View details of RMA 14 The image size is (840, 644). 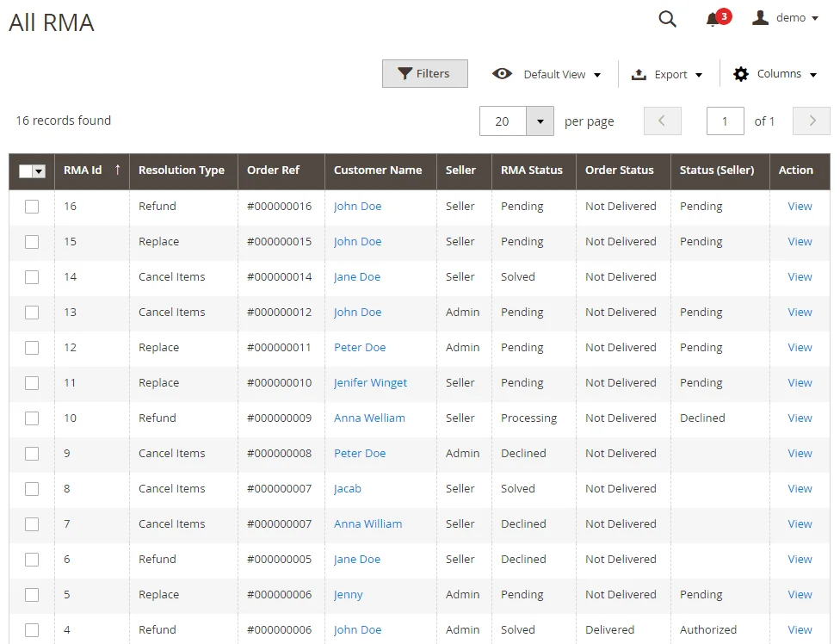tap(800, 277)
